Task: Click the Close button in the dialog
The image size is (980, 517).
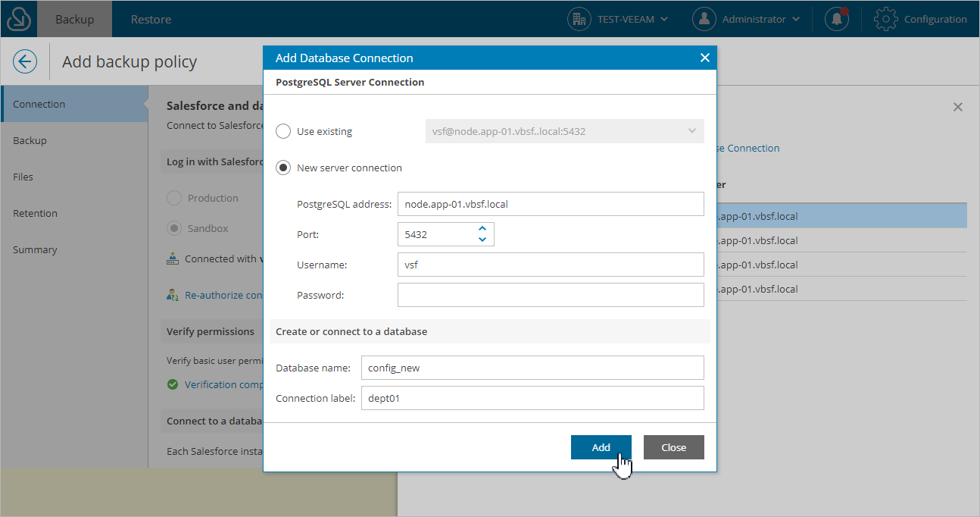Action: (x=674, y=447)
